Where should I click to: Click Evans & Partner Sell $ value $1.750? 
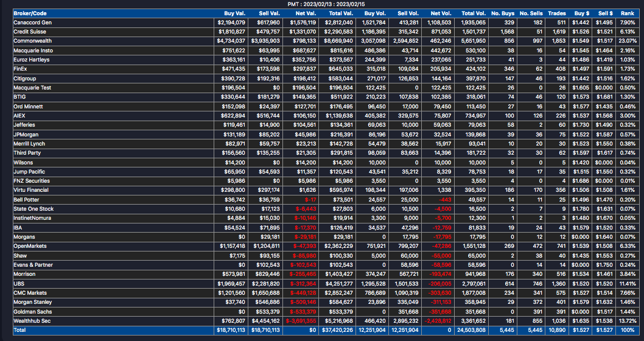coord(605,265)
